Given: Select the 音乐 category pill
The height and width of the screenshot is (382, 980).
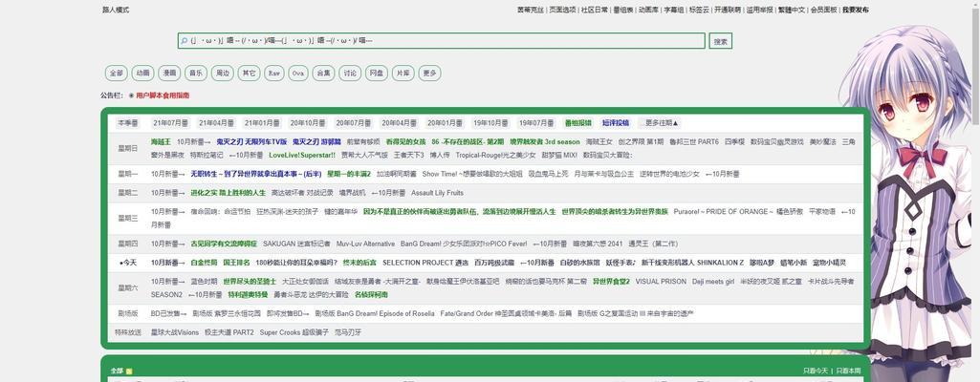Looking at the screenshot, I should [x=196, y=73].
